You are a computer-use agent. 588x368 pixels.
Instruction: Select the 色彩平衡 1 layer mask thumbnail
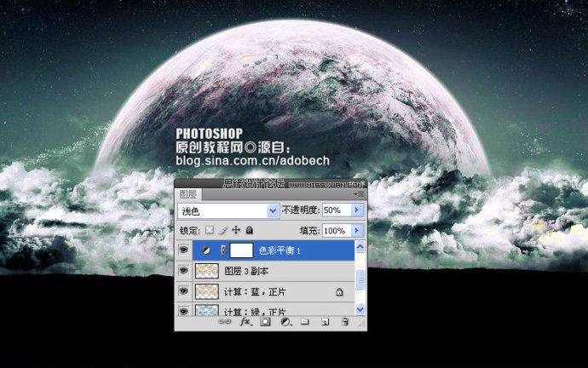click(241, 250)
